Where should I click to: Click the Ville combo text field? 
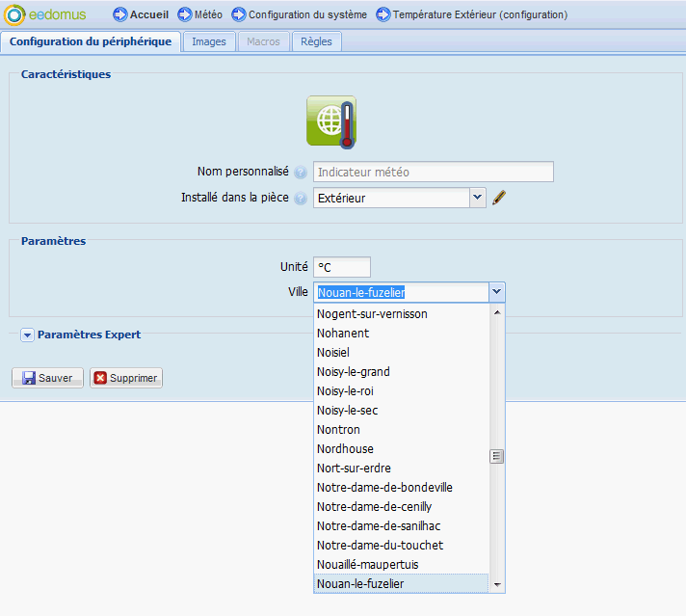tap(401, 292)
